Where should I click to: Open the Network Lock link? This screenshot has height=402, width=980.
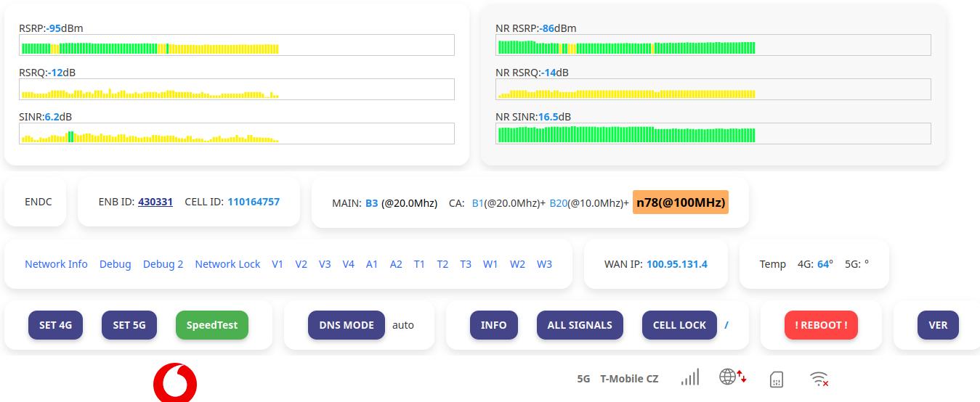pos(227,264)
